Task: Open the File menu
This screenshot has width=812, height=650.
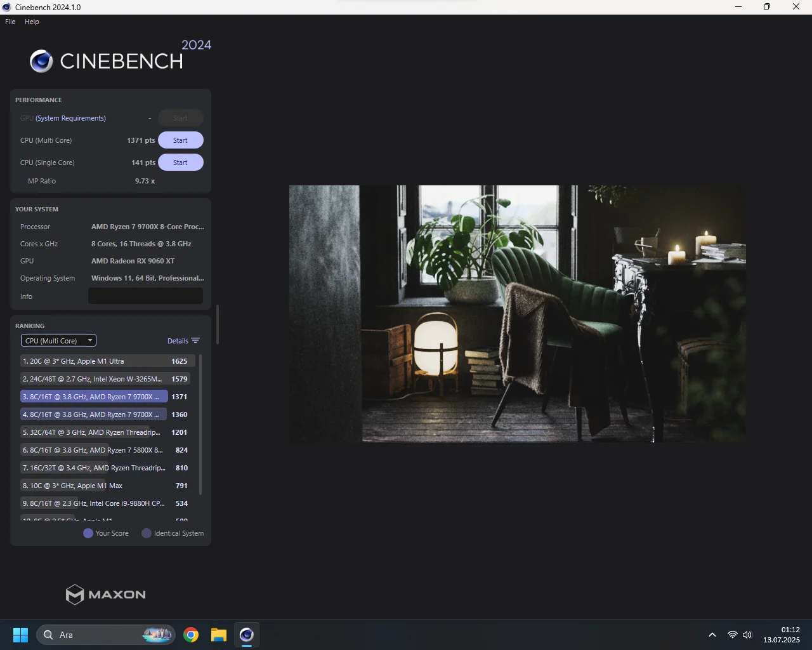Action: tap(10, 22)
